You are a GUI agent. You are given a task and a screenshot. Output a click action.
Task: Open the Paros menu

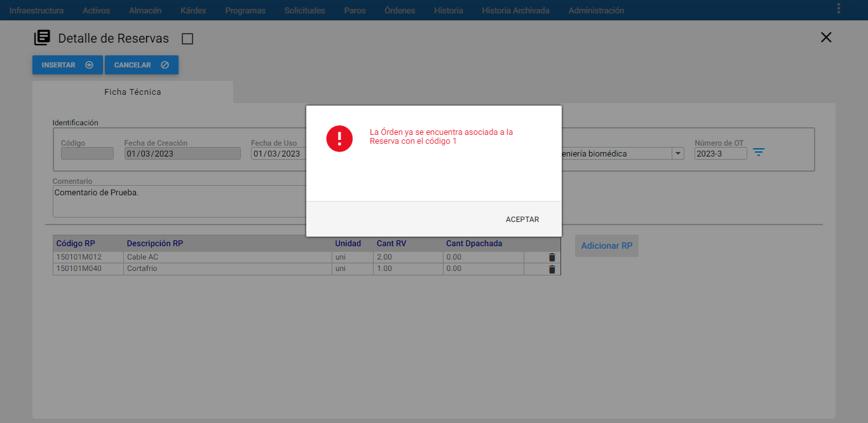click(355, 10)
